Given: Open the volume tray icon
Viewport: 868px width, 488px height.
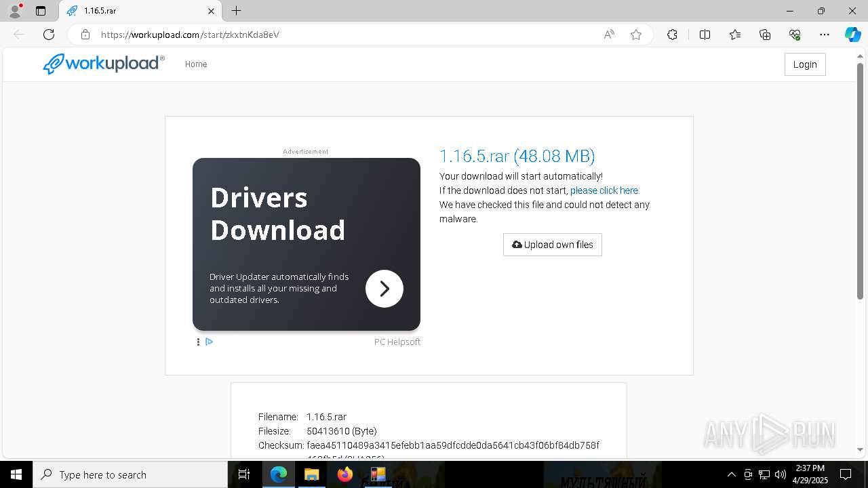Looking at the screenshot, I should (781, 474).
